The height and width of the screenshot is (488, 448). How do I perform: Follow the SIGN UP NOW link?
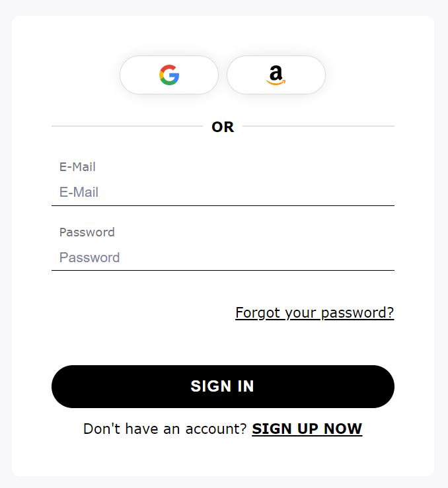click(x=307, y=429)
